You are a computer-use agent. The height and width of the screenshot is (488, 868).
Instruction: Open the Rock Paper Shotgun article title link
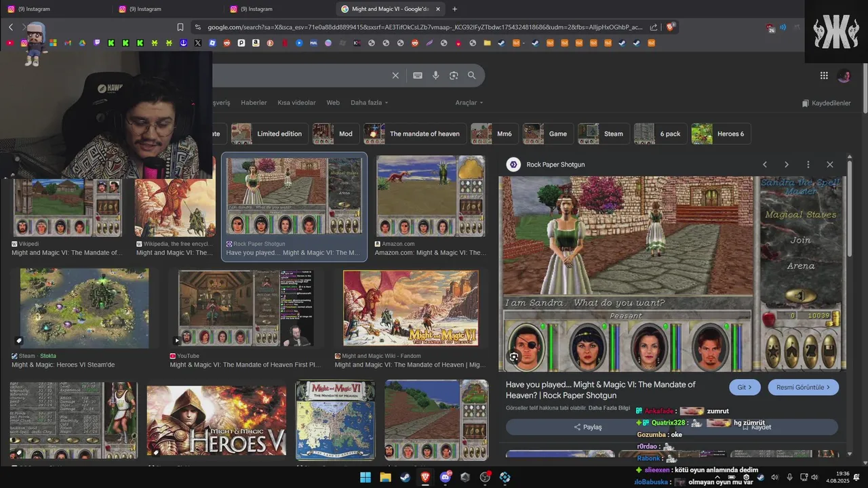600,390
